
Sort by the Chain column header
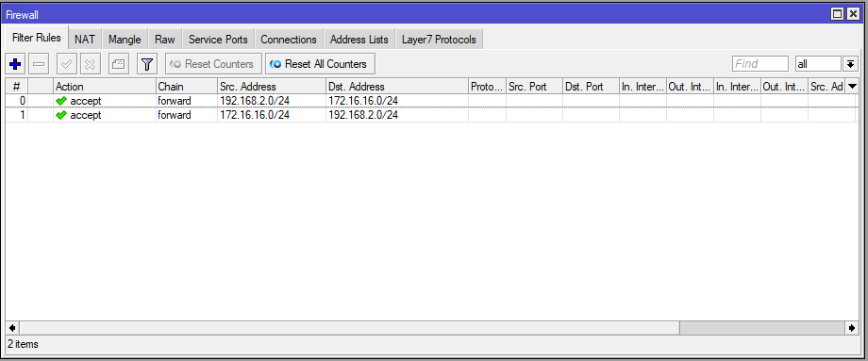pos(187,87)
